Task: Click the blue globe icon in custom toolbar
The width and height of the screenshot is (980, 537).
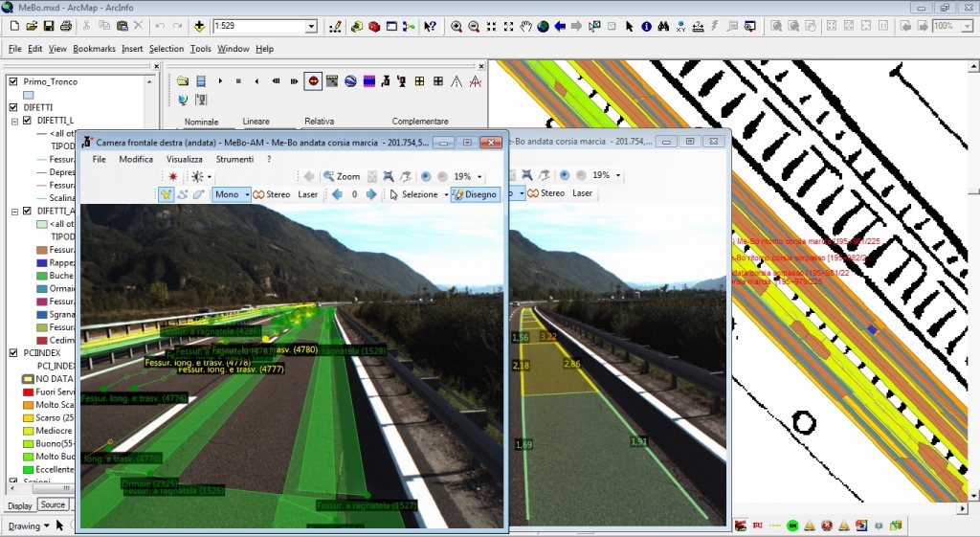Action: [350, 81]
